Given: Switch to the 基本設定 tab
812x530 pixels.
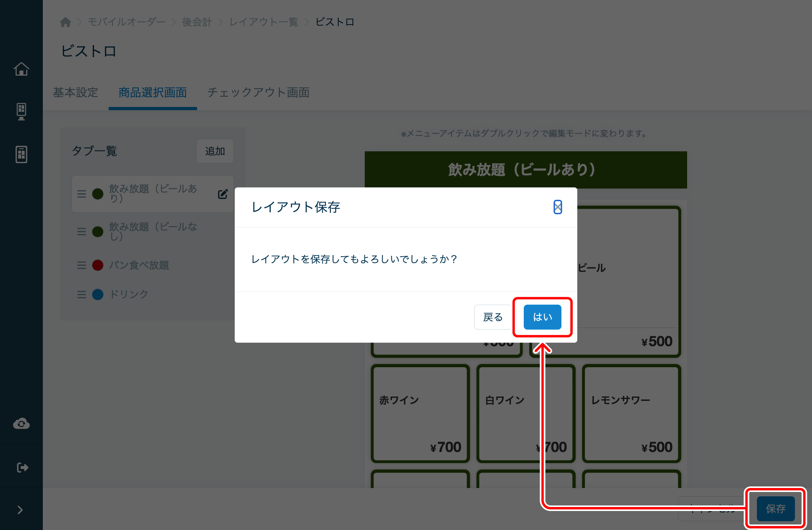Looking at the screenshot, I should pyautogui.click(x=75, y=92).
